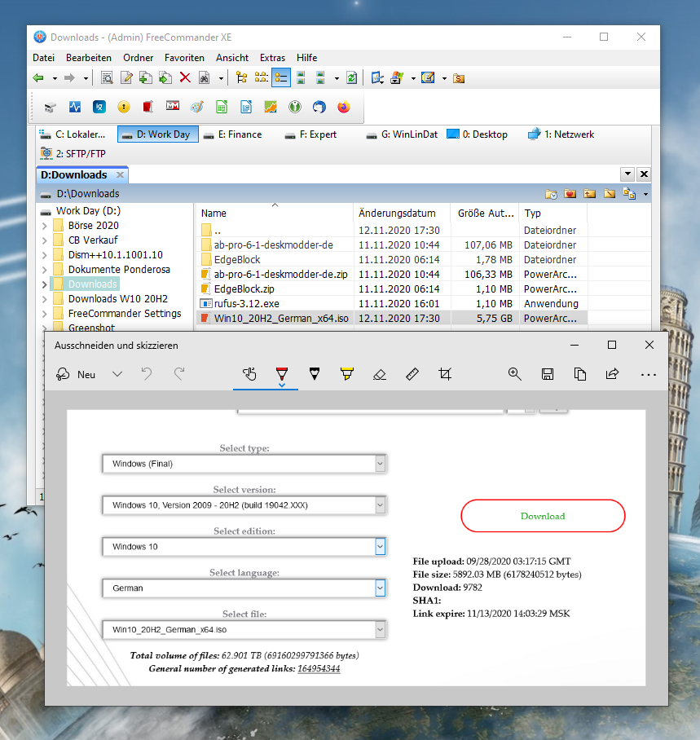Select the small icons view mode
700x740 pixels.
click(261, 78)
